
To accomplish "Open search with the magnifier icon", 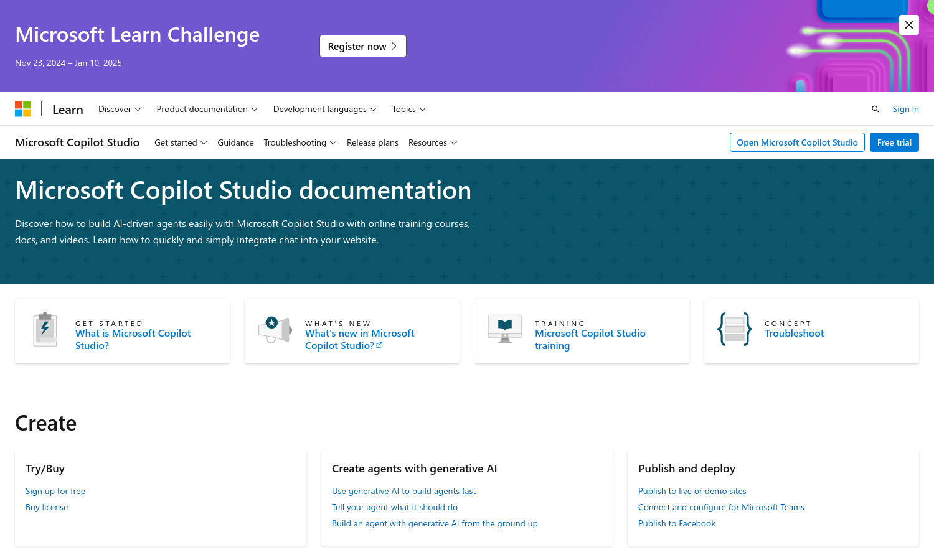I will coord(875,109).
